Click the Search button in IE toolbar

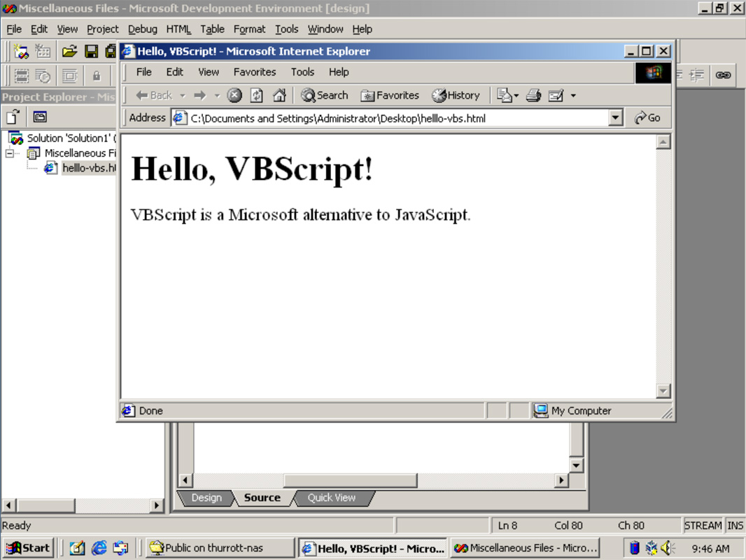[x=324, y=95]
